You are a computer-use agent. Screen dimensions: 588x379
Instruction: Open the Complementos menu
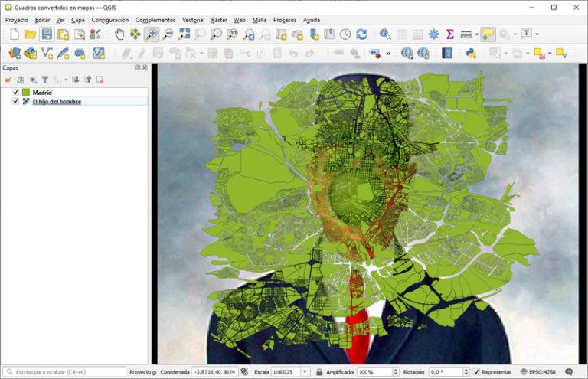click(155, 20)
